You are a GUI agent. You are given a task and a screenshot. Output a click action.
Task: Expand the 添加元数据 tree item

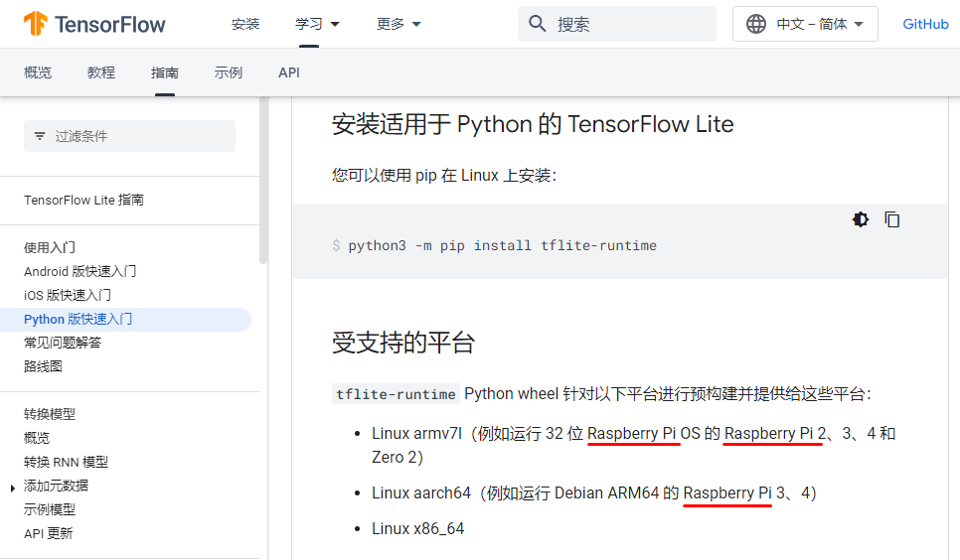pos(13,488)
